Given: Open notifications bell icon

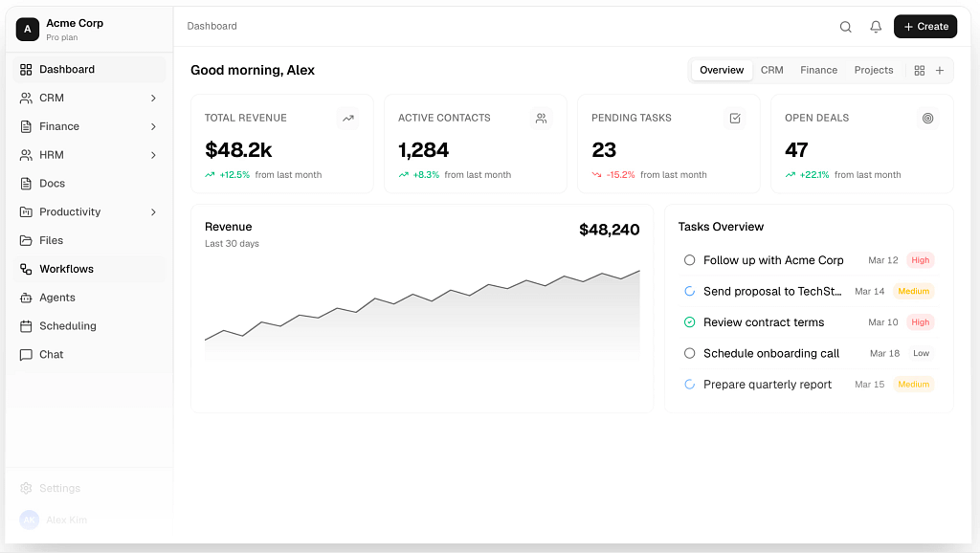Looking at the screenshot, I should [x=876, y=27].
